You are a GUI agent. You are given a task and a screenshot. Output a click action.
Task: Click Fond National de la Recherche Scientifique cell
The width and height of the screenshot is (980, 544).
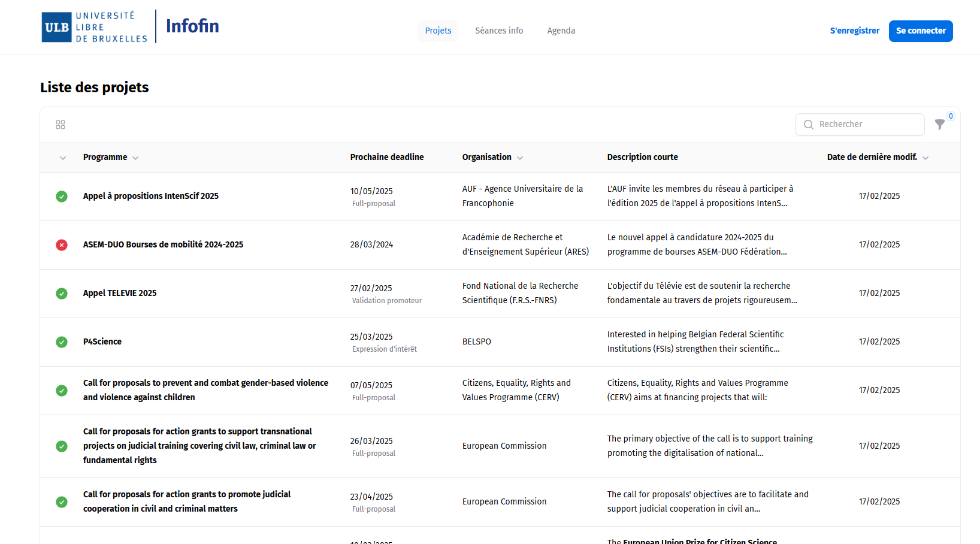point(521,293)
